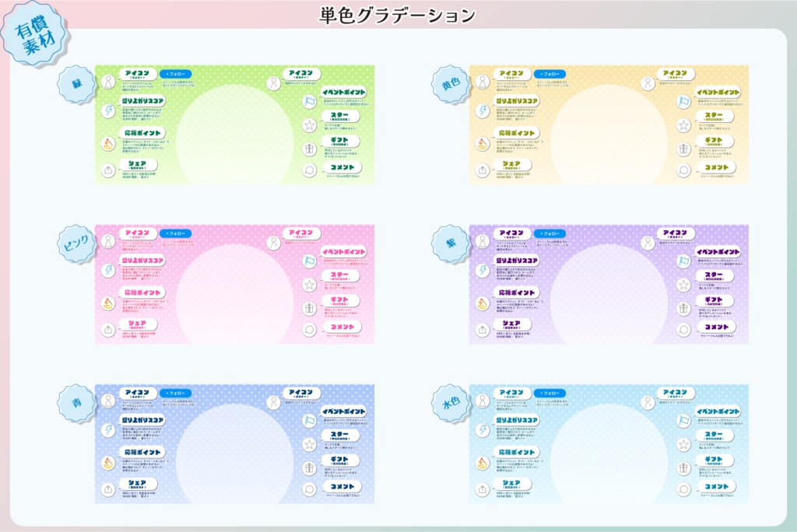Open the シェア label bubble on the pink template
Image resolution: width=797 pixels, height=532 pixels.
tap(137, 325)
